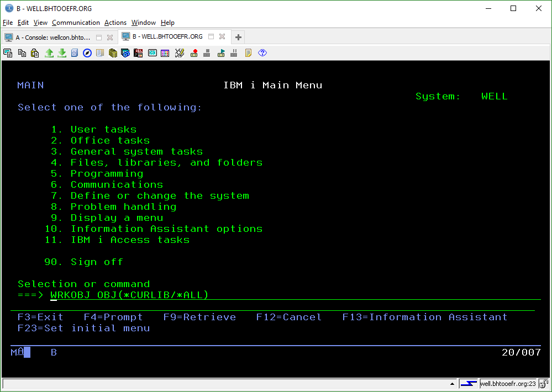Click the Copy icon in the toolbar
Viewport: 552px width, 392px height.
coord(22,53)
